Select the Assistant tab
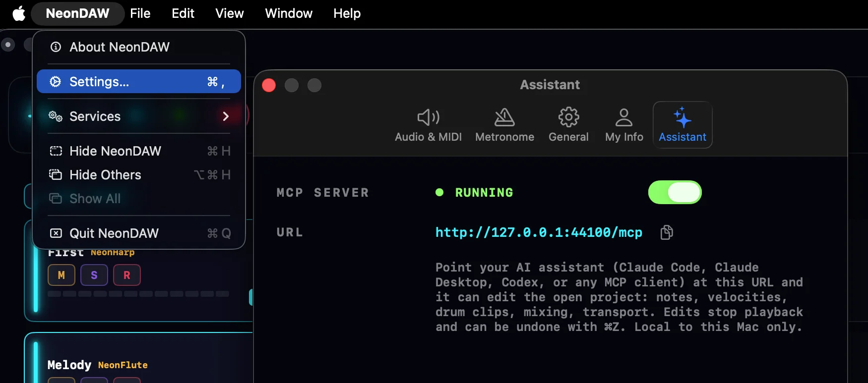The height and width of the screenshot is (383, 868). pos(682,125)
